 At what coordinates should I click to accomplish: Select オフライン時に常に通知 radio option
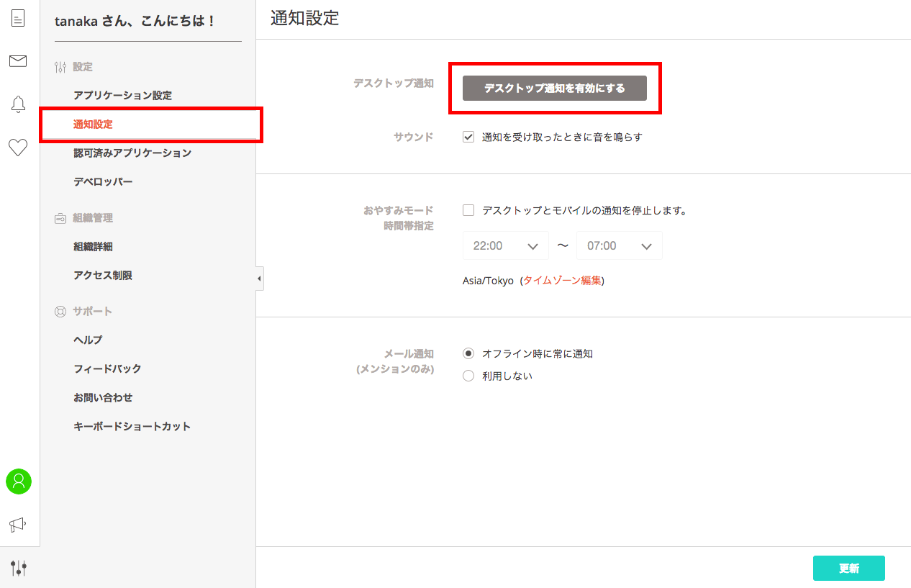(468, 353)
